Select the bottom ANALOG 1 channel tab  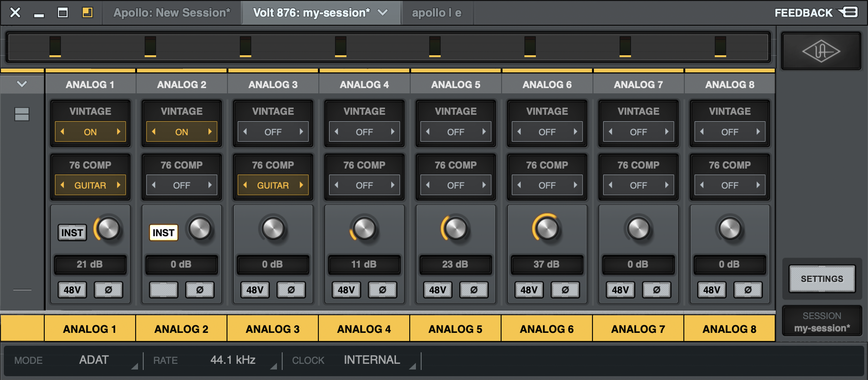pyautogui.click(x=90, y=329)
